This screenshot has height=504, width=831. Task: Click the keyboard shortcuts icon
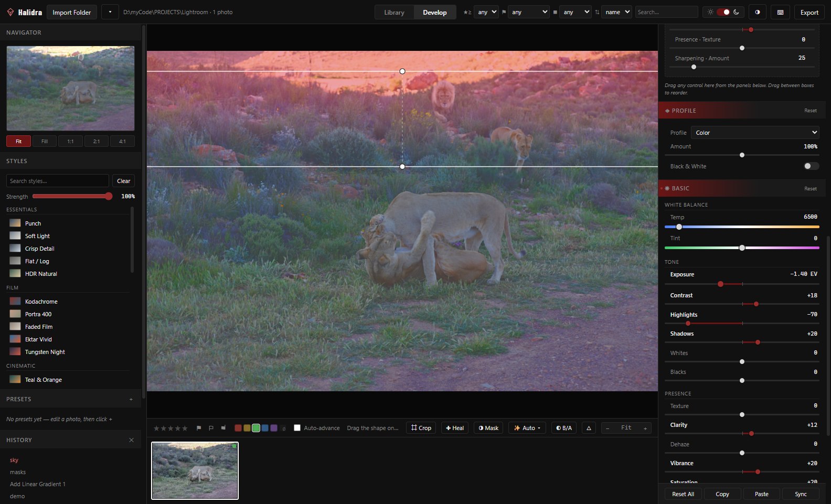click(780, 12)
